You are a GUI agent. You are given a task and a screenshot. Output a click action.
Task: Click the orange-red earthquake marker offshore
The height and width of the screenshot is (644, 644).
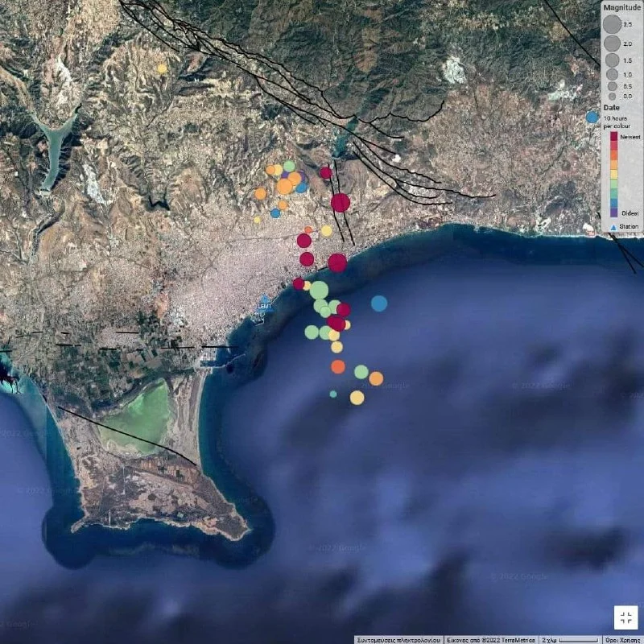[x=338, y=366]
